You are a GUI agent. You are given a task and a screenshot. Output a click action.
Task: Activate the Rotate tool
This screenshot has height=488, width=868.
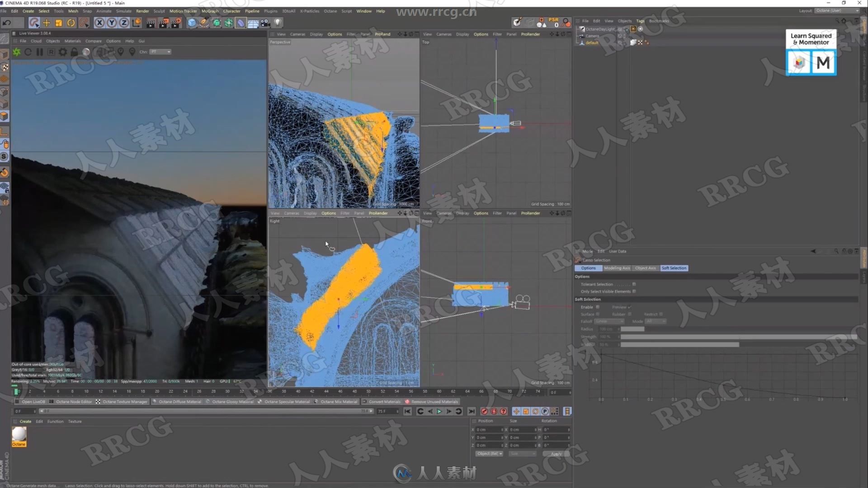(71, 23)
